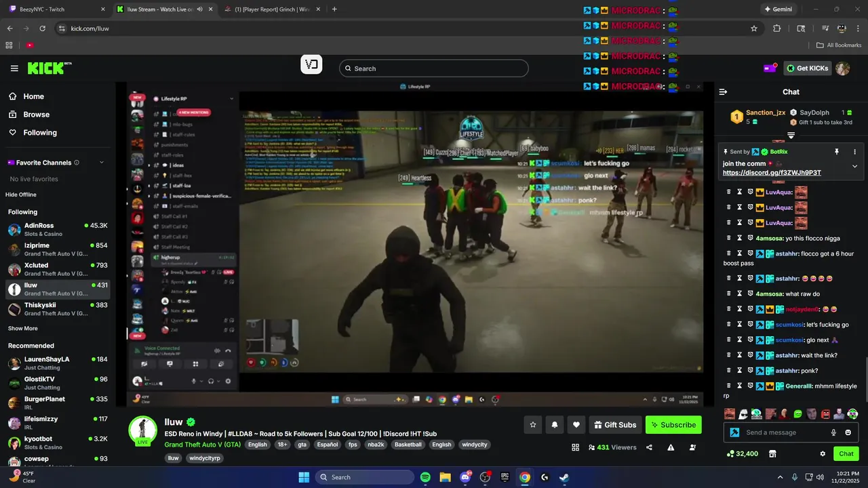Click the Kick search field

[434, 68]
